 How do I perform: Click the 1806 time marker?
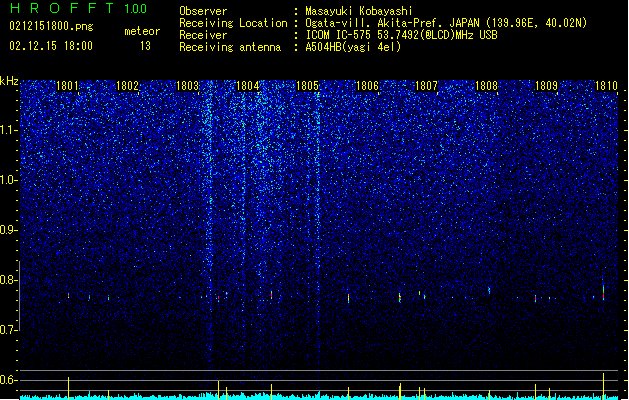(367, 85)
